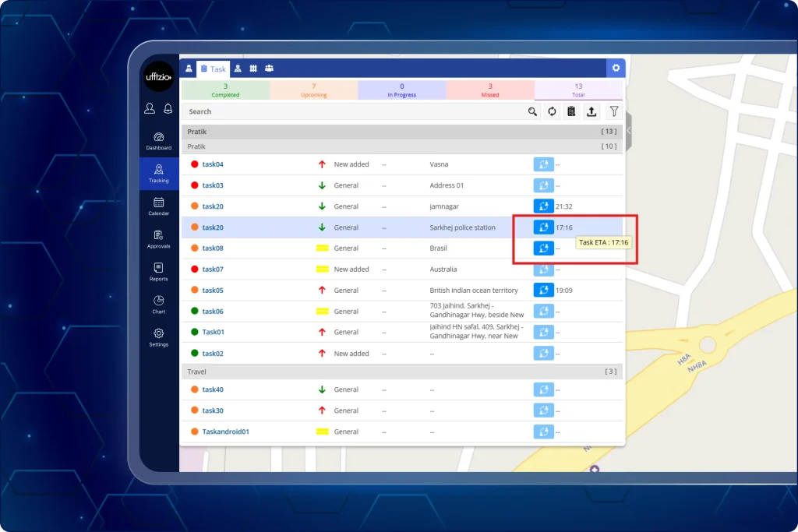Click route icon for task03 row

tap(543, 185)
